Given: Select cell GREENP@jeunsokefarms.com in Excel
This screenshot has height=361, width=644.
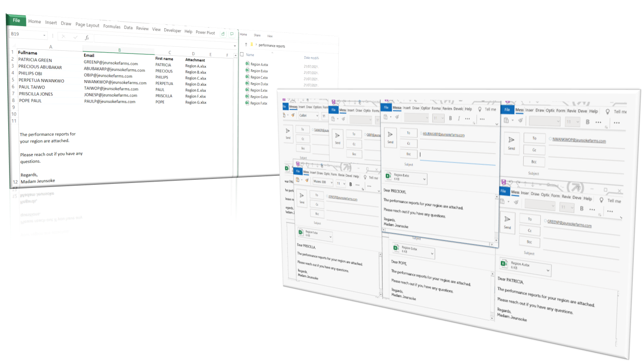Looking at the screenshot, I should [x=110, y=63].
